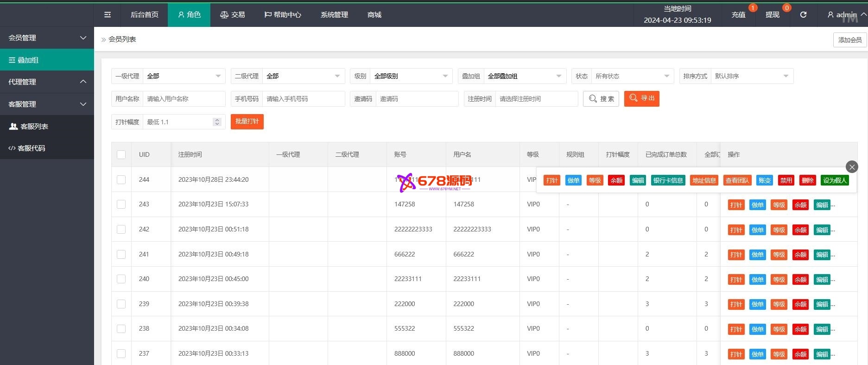This screenshot has width=868, height=365.
Task: Toggle the select-all checkbox in table header
Action: click(x=121, y=154)
